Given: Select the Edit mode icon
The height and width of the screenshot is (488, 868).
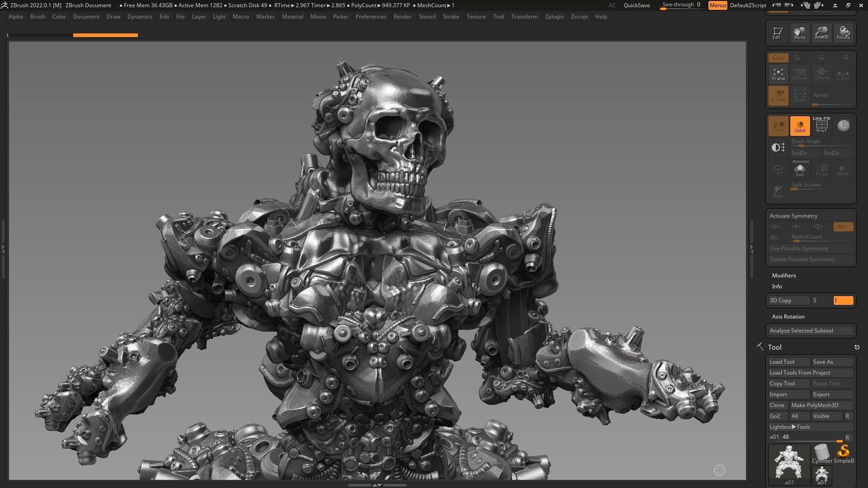Looking at the screenshot, I should click(778, 33).
